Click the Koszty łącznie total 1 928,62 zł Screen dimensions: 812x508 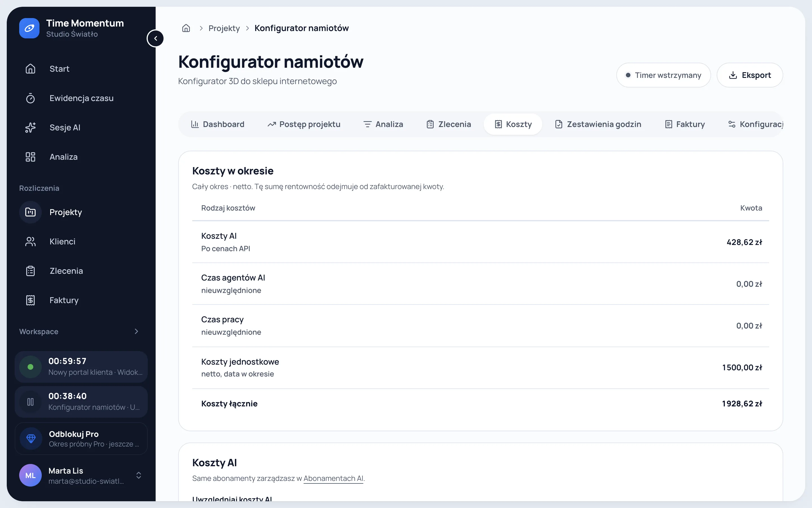click(742, 404)
